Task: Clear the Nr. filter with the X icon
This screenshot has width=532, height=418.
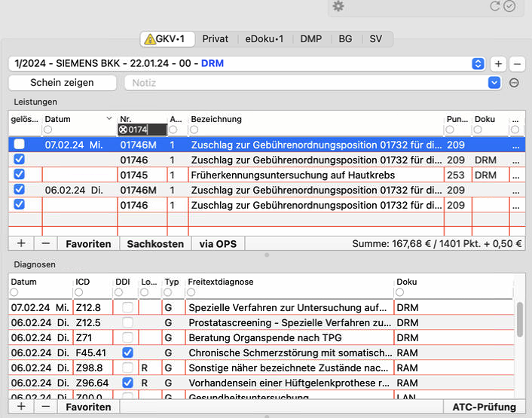Action: click(123, 130)
